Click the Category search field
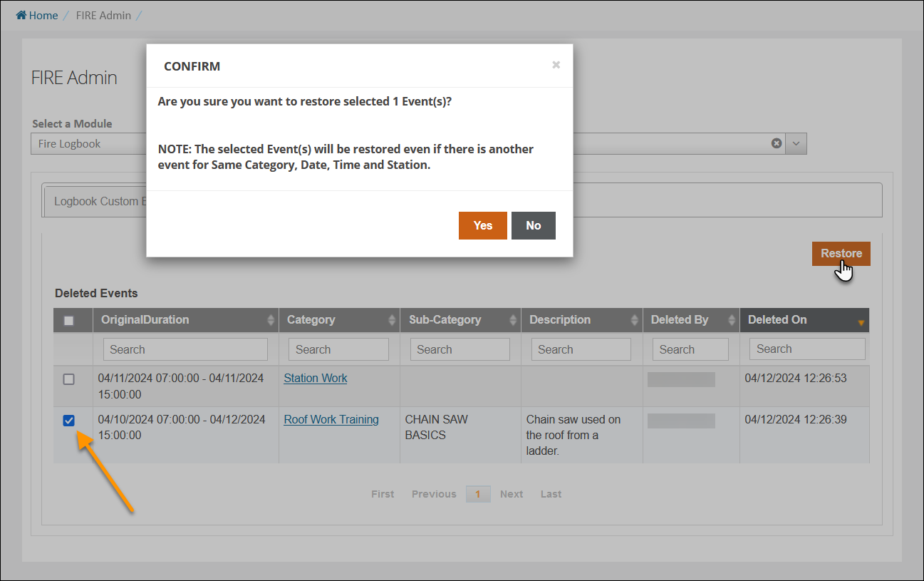Viewport: 924px width, 581px height. click(338, 349)
